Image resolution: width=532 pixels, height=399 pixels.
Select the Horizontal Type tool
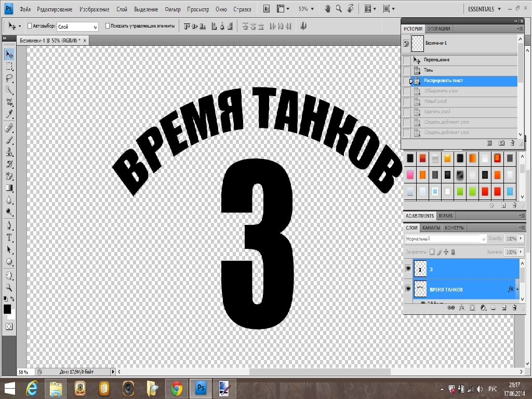pos(9,237)
